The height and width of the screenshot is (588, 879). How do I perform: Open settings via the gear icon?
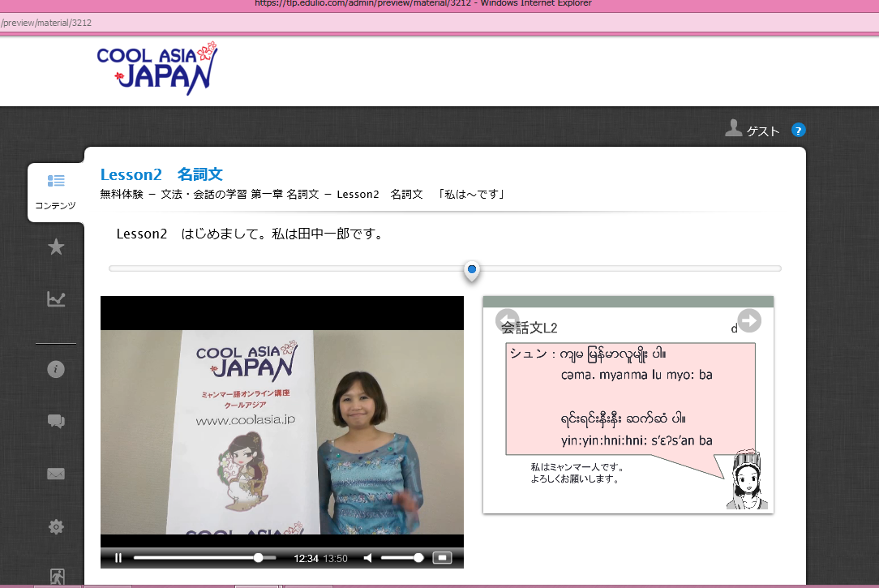point(56,527)
